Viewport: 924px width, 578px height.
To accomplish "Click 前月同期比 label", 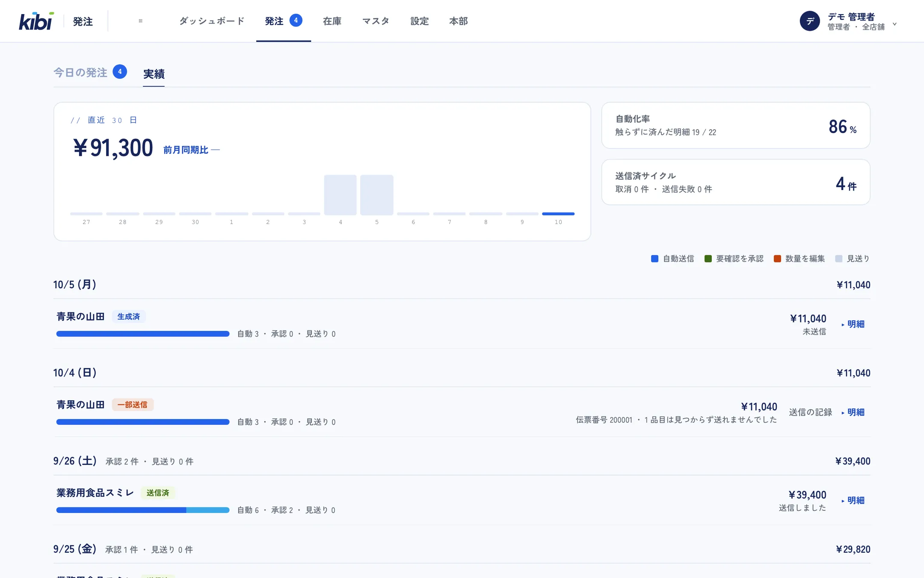I will click(x=186, y=150).
